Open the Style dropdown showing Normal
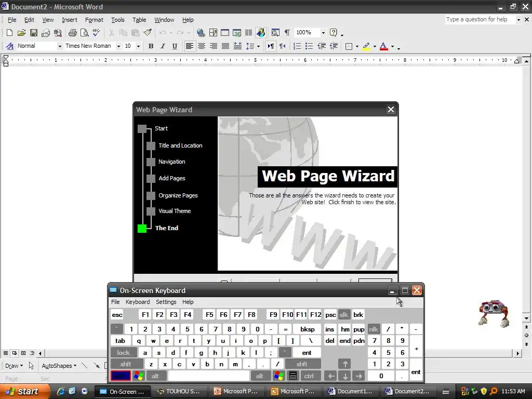Viewport: 532px width, 399px height. [60, 46]
